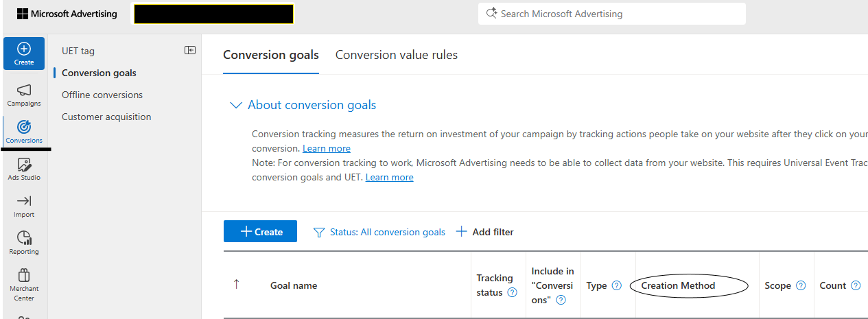
Task: Open the Reporting chart icon
Action: tap(24, 238)
